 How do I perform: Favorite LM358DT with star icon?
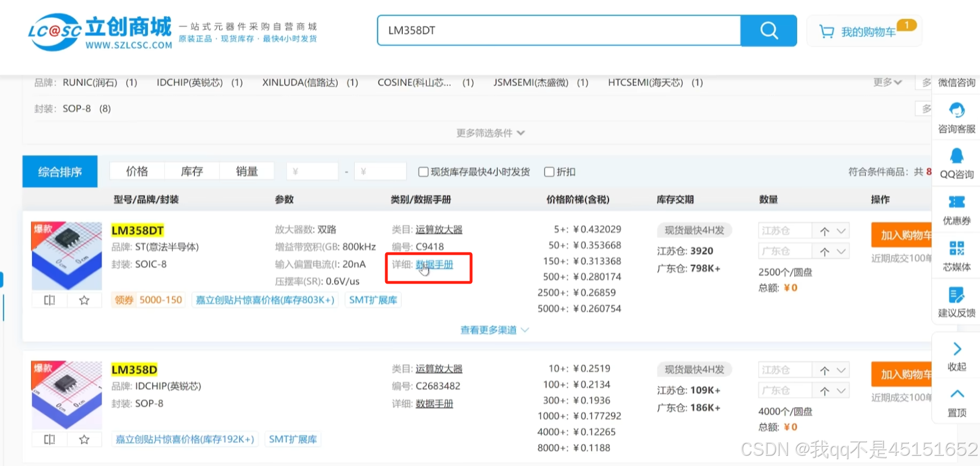(x=84, y=300)
